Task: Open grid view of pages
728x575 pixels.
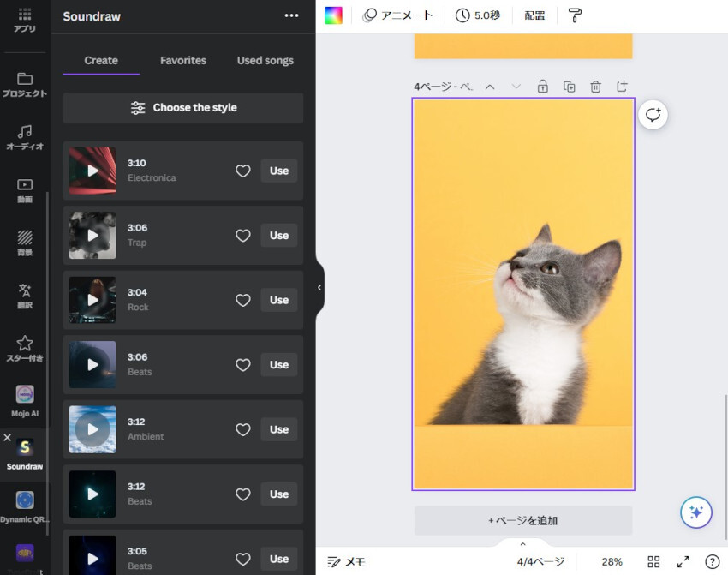Action: (653, 562)
